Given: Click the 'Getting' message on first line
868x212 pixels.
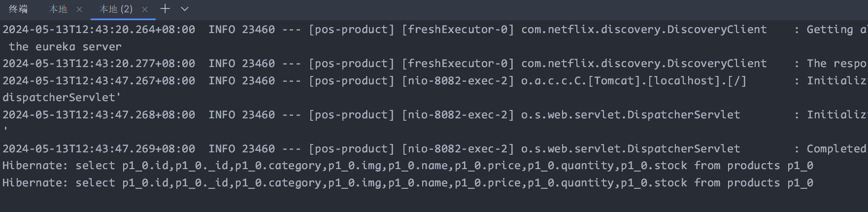Looking at the screenshot, I should coord(830,30).
